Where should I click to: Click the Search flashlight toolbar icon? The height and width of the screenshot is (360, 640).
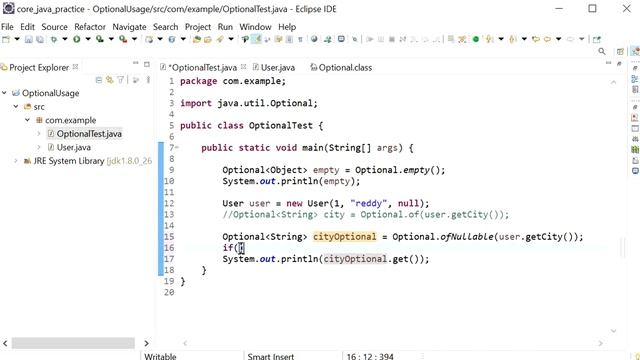tap(220, 39)
